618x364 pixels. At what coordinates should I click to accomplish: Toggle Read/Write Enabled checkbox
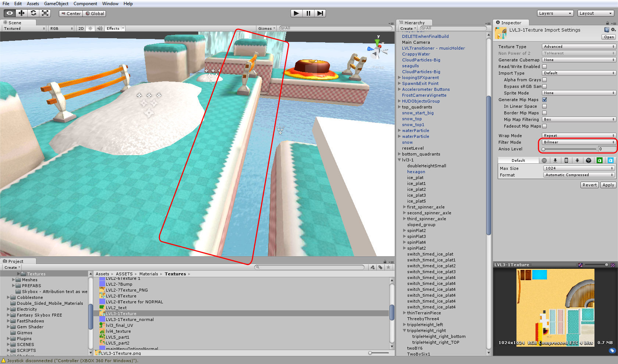click(544, 67)
